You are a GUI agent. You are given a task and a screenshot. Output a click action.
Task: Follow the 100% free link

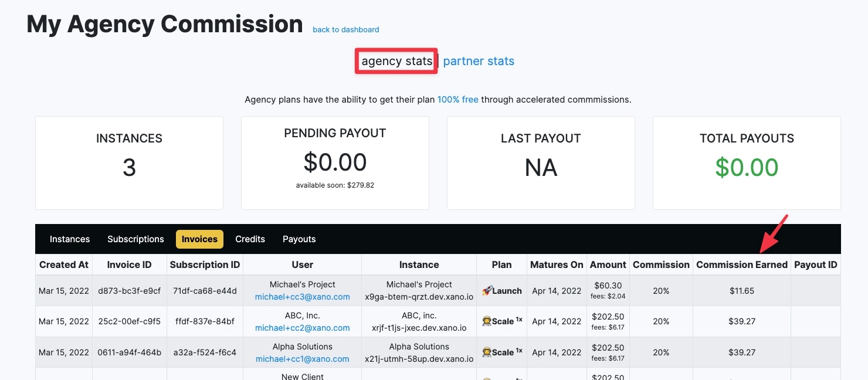tap(458, 100)
